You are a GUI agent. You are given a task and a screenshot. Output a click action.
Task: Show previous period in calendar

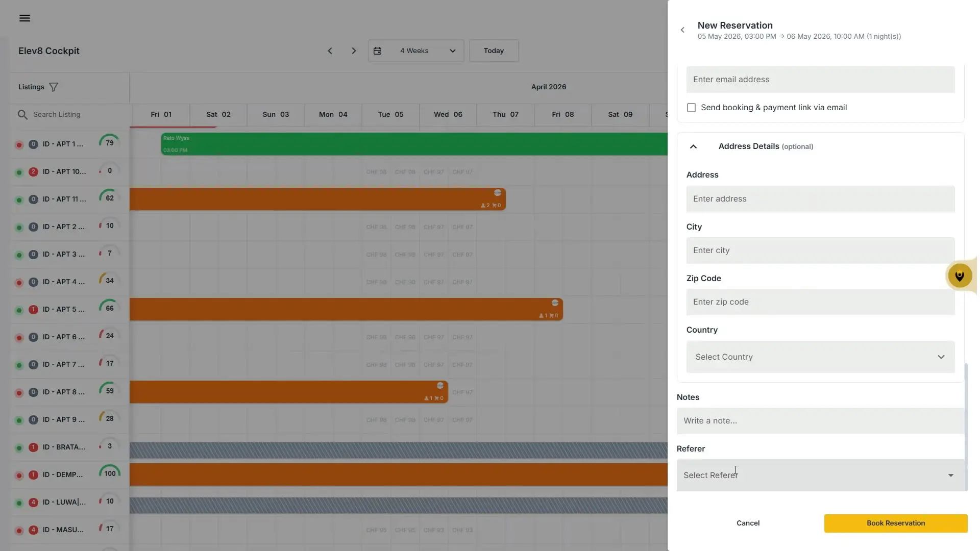tap(330, 51)
